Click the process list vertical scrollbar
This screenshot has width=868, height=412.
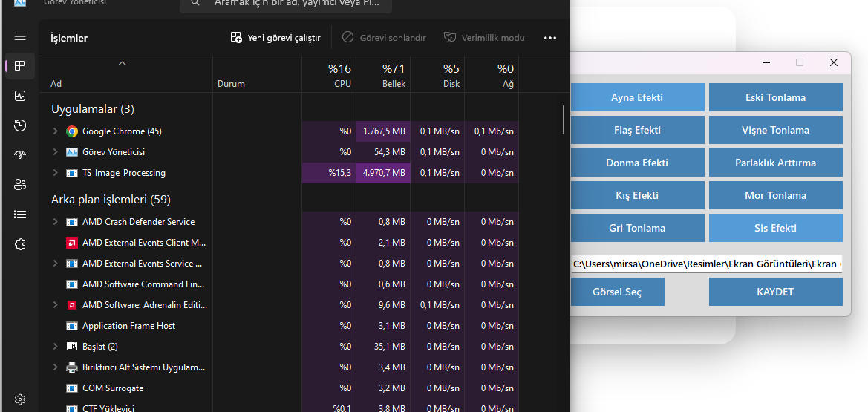pos(564,120)
